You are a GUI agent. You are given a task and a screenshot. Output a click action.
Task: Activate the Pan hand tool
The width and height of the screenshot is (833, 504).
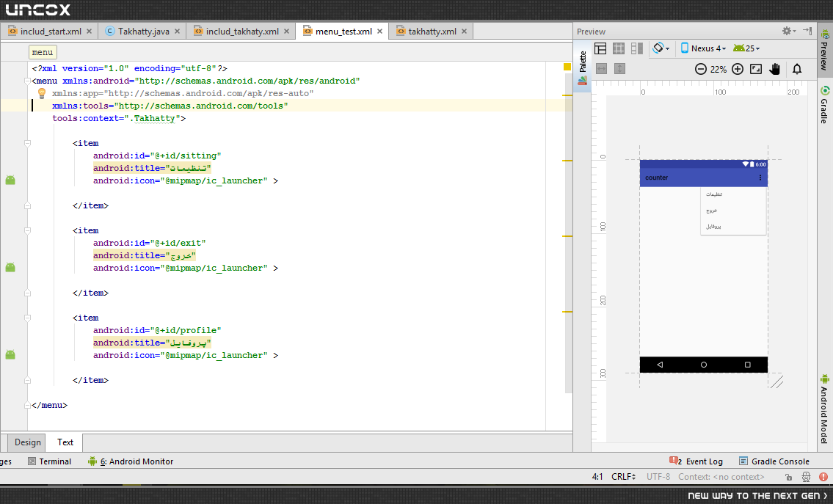[774, 69]
